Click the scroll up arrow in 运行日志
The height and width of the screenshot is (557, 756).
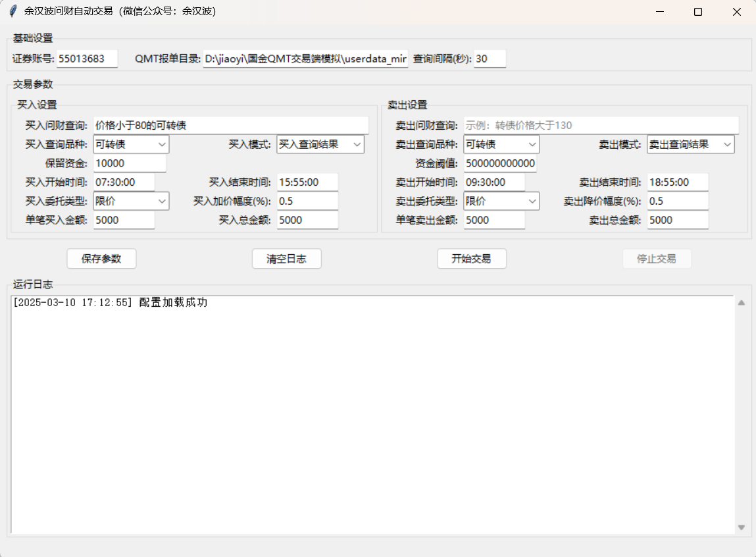click(x=742, y=303)
